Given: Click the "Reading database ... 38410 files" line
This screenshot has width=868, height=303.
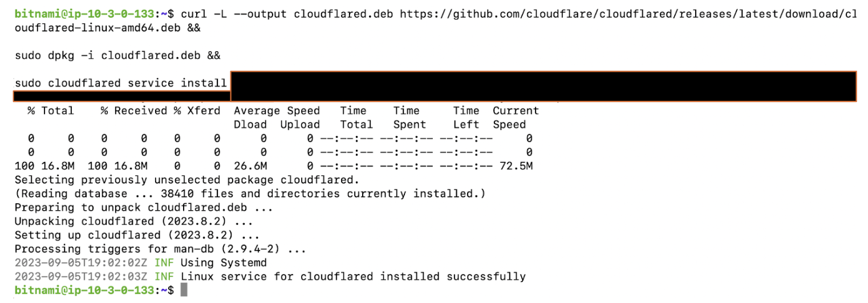Looking at the screenshot, I should point(250,194).
